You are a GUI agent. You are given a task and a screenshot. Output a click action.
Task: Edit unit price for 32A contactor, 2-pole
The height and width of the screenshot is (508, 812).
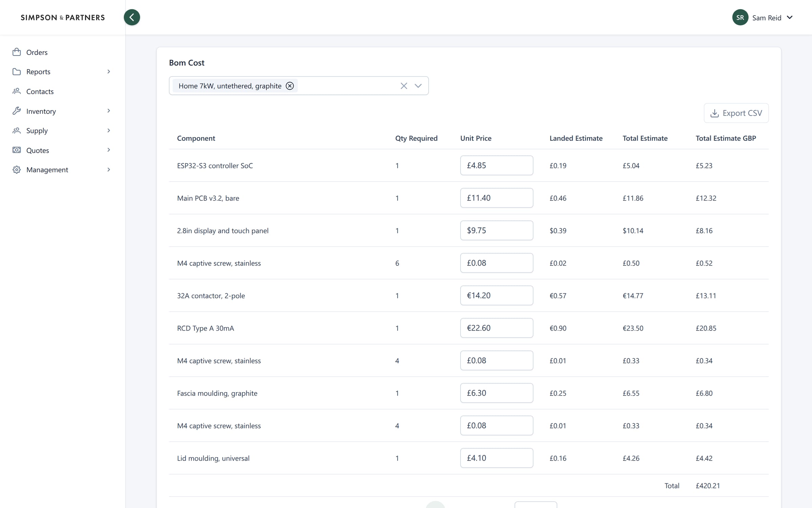(x=497, y=295)
